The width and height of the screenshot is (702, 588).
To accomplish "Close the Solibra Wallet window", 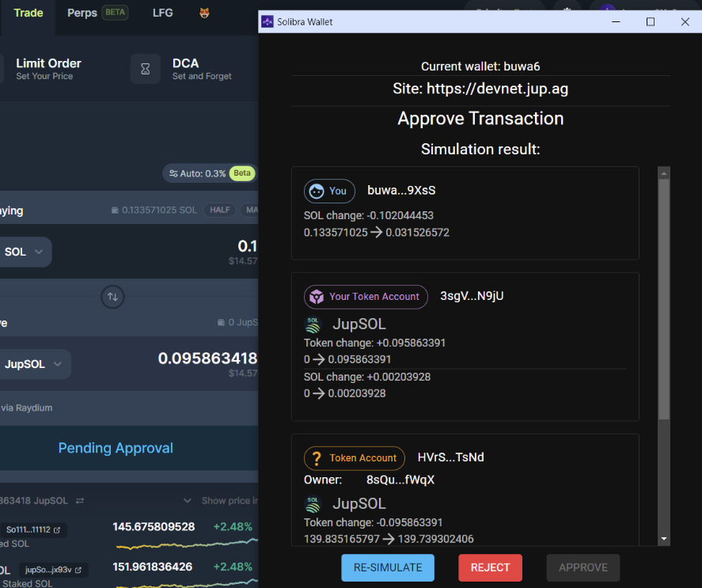I will [685, 21].
